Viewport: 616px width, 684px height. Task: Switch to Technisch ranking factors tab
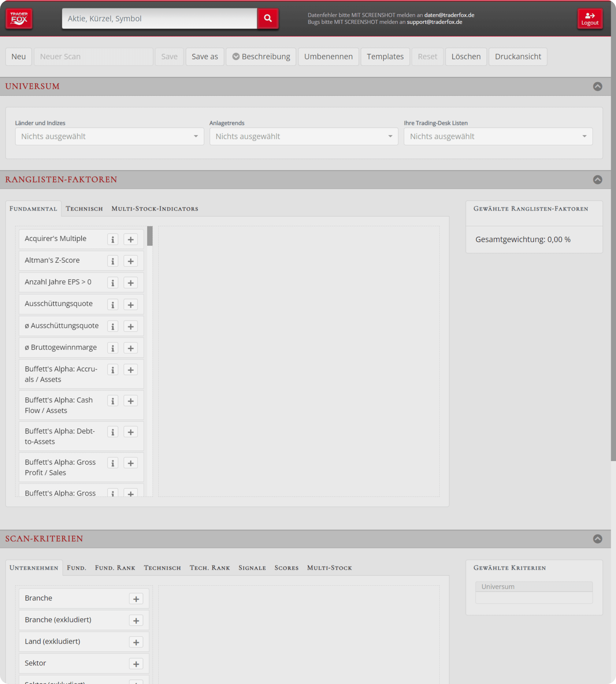(84, 209)
